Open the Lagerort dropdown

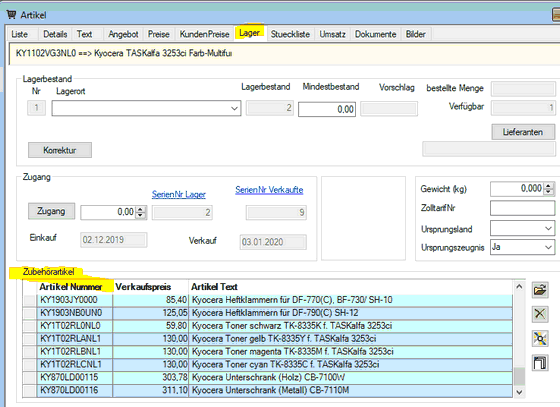pyautogui.click(x=234, y=108)
